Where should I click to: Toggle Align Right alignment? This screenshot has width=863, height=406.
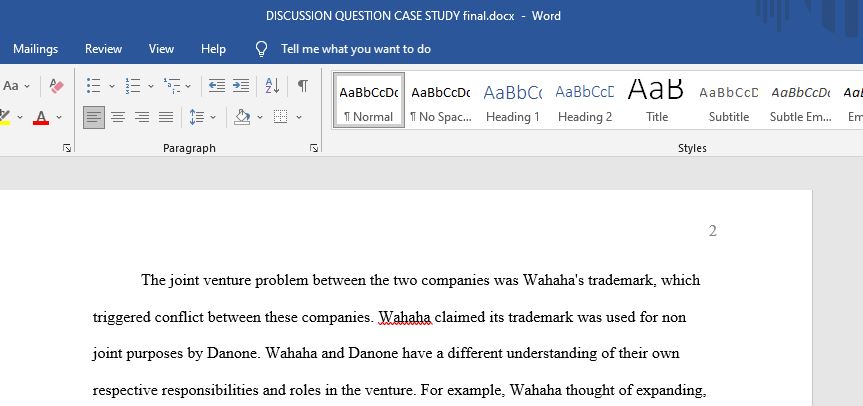[x=142, y=117]
